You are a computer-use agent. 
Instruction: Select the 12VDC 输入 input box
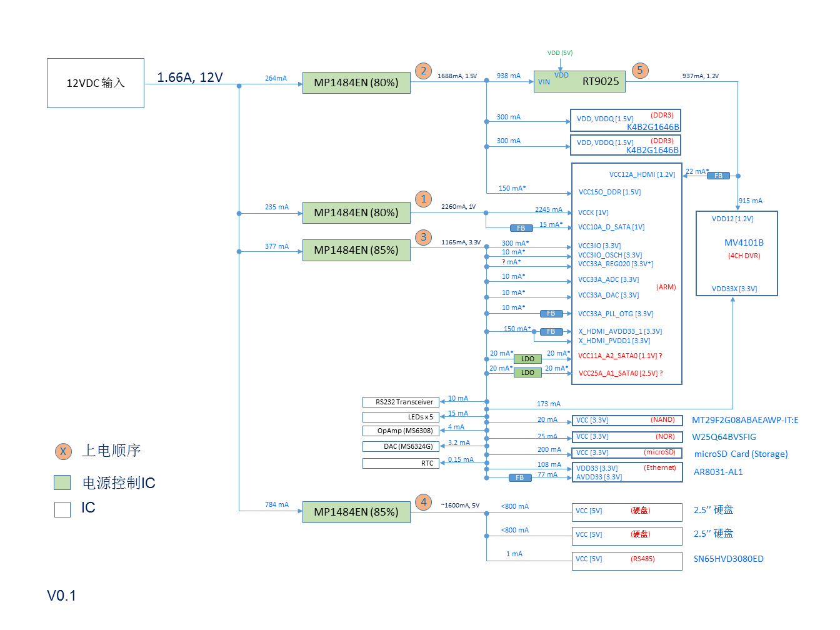tap(96, 83)
